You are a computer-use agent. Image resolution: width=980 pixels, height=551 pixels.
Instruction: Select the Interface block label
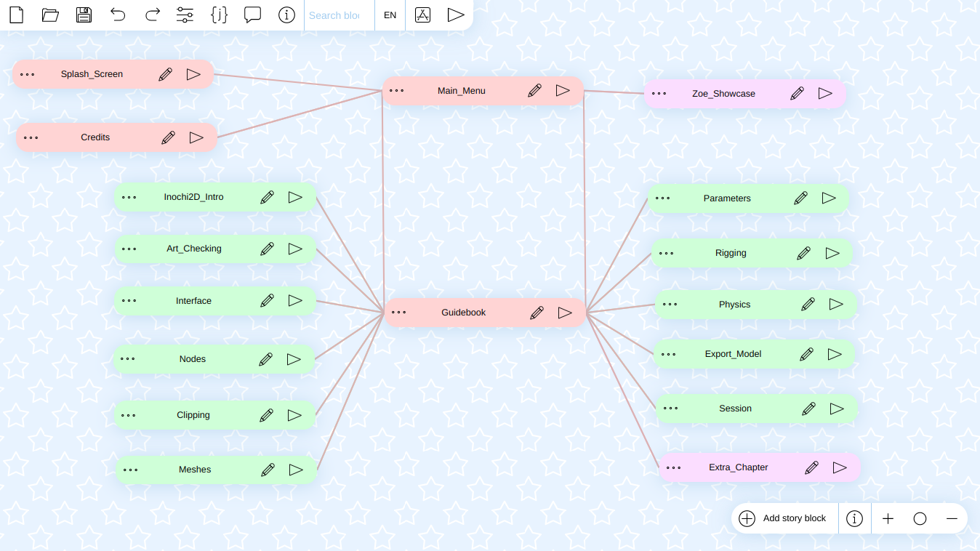(193, 301)
